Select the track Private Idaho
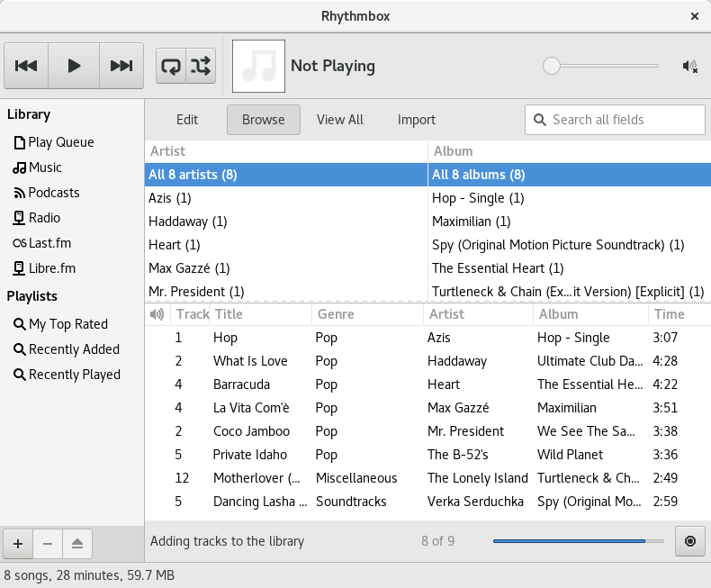Screen dimensions: 711x588 pos(428,455)
